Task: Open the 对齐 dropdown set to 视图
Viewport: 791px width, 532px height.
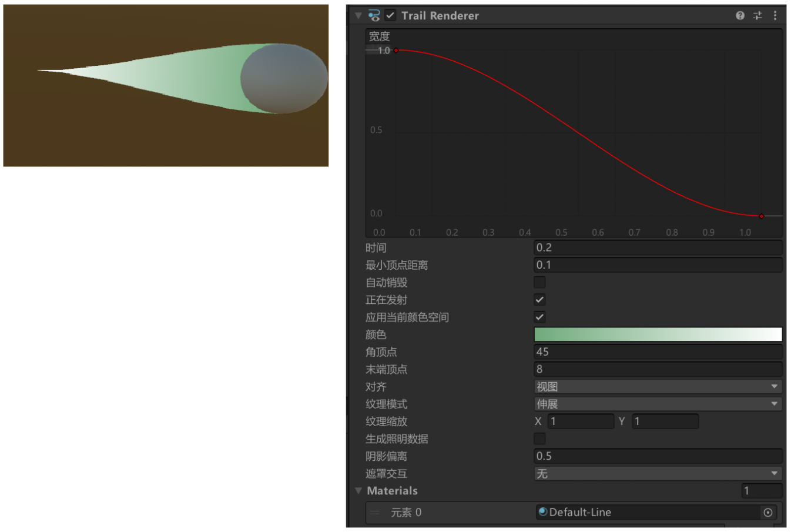Action: 658,387
